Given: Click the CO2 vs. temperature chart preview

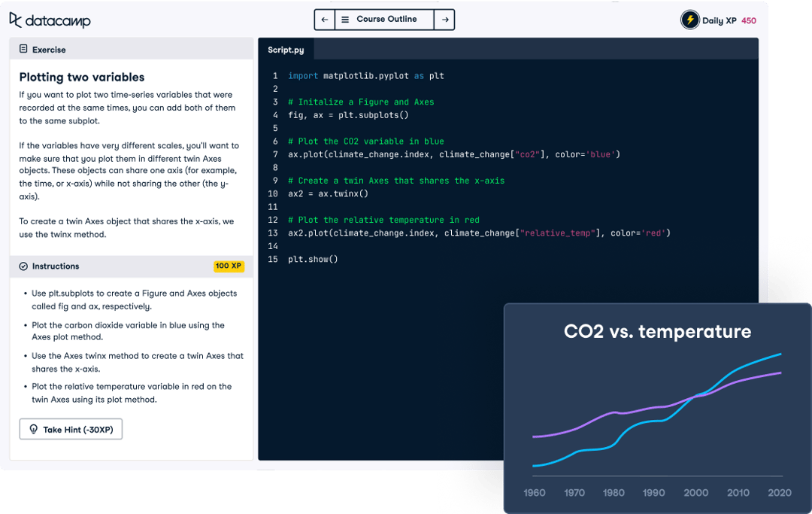Looking at the screenshot, I should 658,406.
